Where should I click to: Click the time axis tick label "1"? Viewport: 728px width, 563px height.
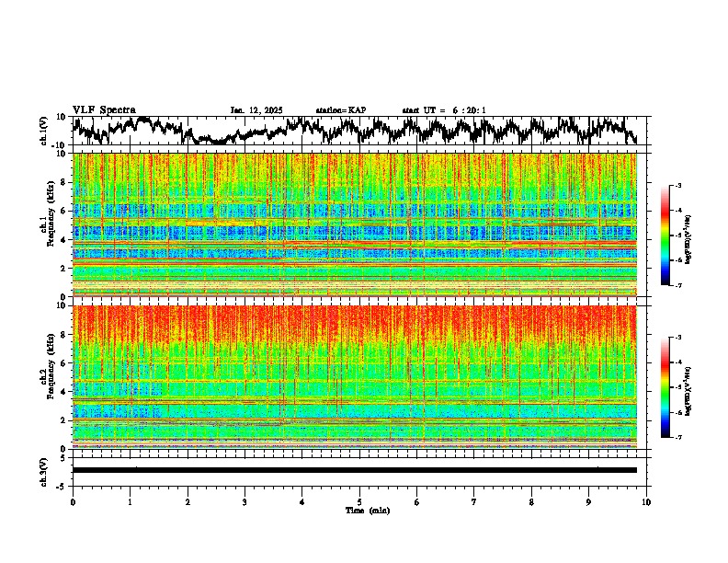coord(130,502)
